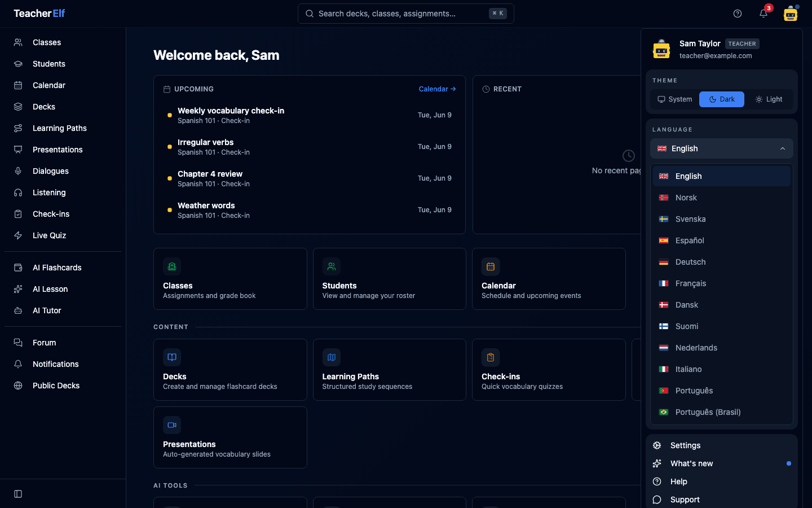Open Forum in the sidebar

pyautogui.click(x=63, y=343)
